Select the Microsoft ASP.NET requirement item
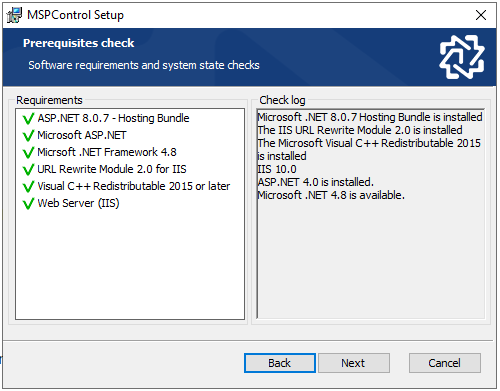This screenshot has width=500, height=391. tap(82, 135)
